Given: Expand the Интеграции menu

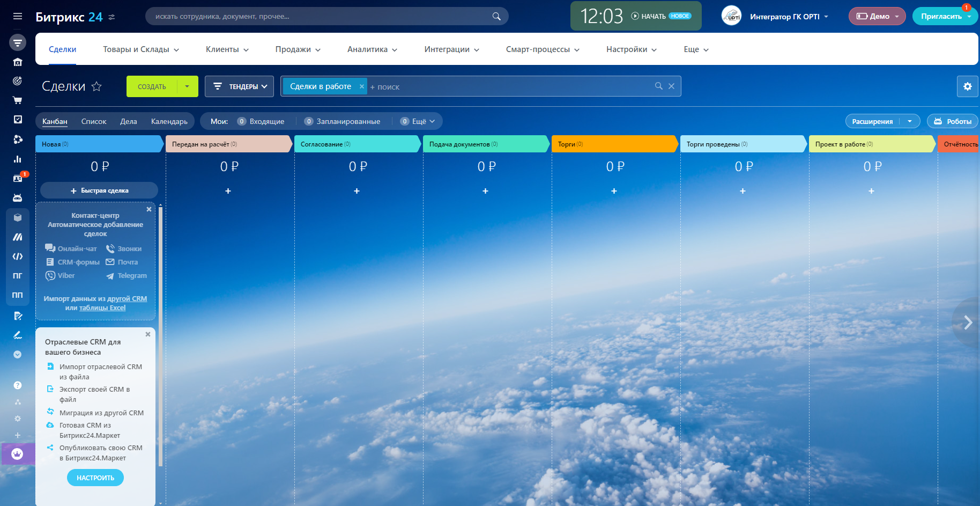Looking at the screenshot, I should pos(452,49).
